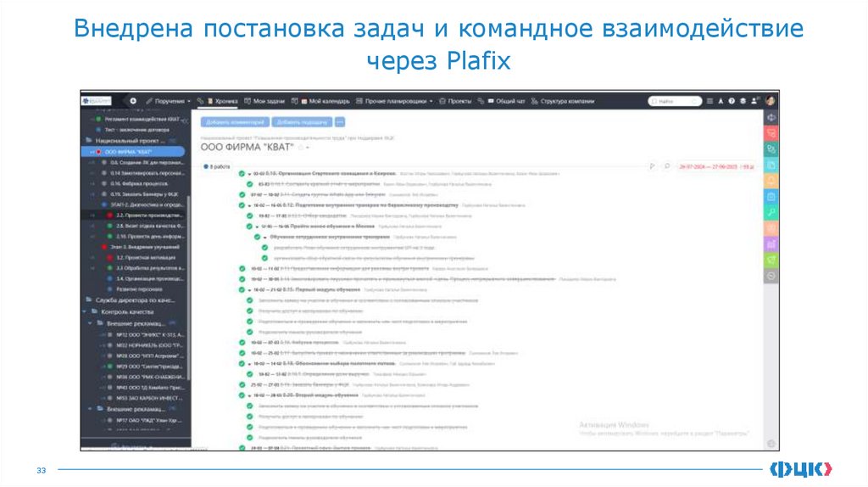This screenshot has height=487, width=868.
Task: Open dropdown arrow of Прочие планировщики
Action: point(431,102)
